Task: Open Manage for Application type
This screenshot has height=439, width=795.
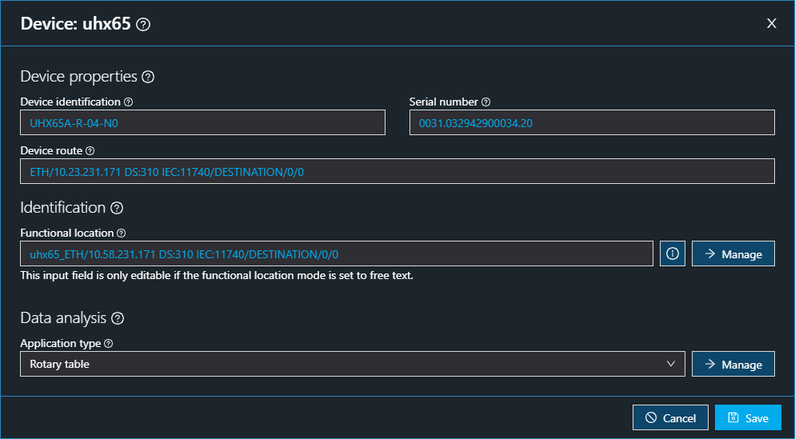Action: click(733, 364)
